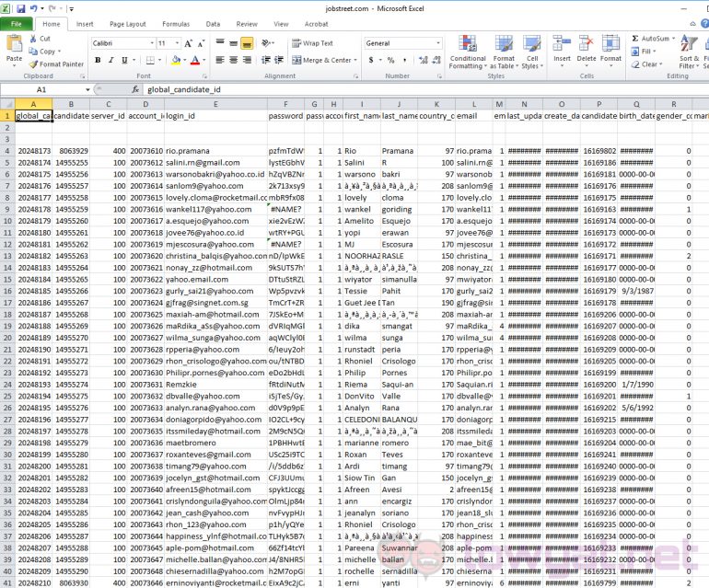The height and width of the screenshot is (588, 709).
Task: Click the Paste icon
Action: [14, 44]
